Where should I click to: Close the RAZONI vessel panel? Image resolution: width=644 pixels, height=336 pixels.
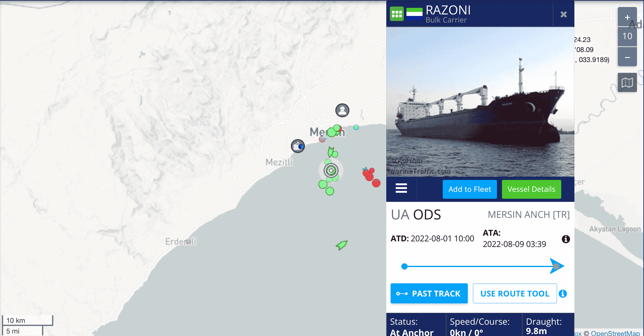[x=563, y=14]
